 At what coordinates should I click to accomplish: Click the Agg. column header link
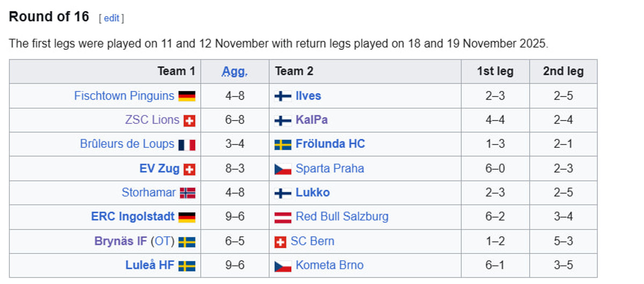tap(235, 71)
